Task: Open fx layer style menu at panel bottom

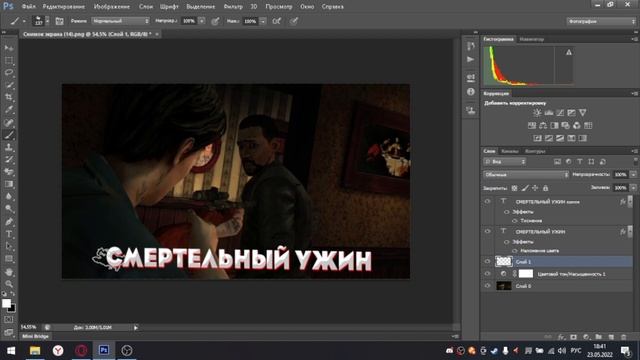Action: pos(561,337)
